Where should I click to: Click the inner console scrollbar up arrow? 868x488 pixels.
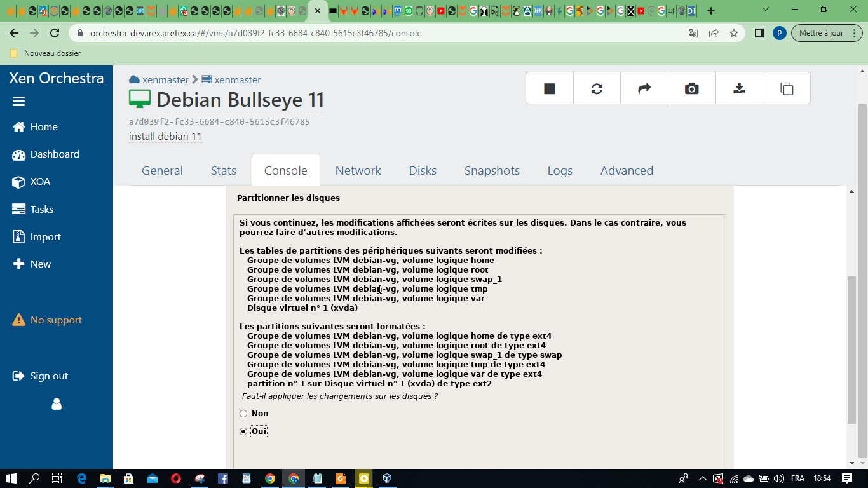pyautogui.click(x=852, y=191)
